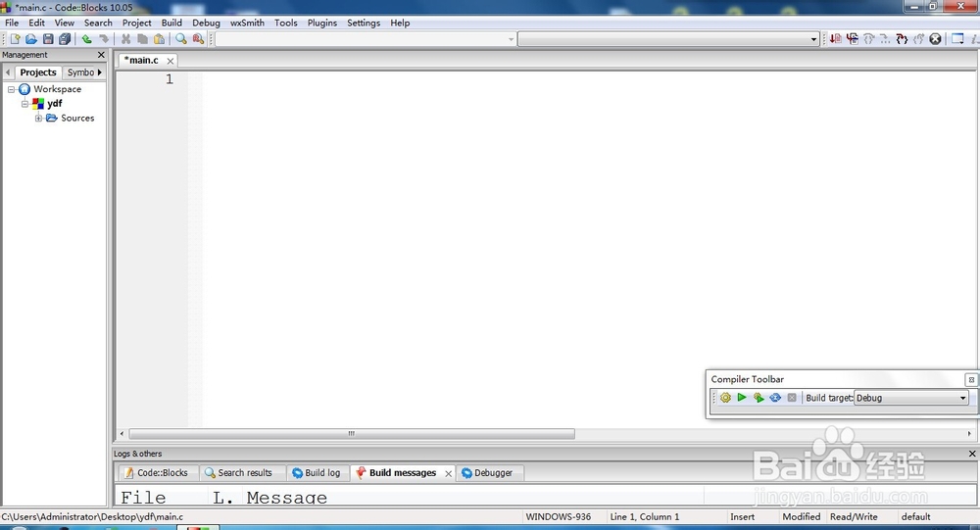Expand the Sources folder node
The width and height of the screenshot is (980, 530).
tap(39, 119)
